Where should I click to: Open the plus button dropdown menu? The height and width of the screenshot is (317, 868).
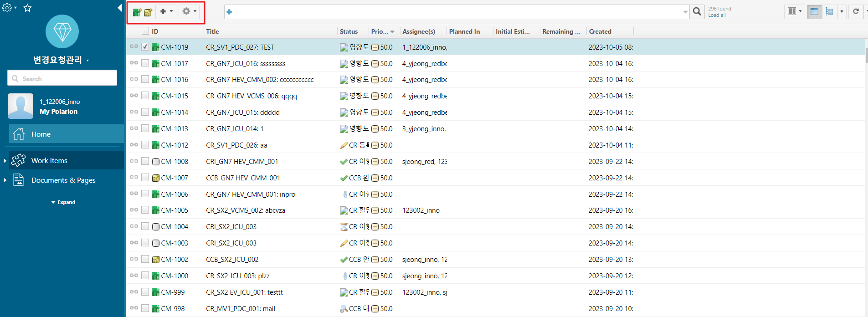click(166, 12)
